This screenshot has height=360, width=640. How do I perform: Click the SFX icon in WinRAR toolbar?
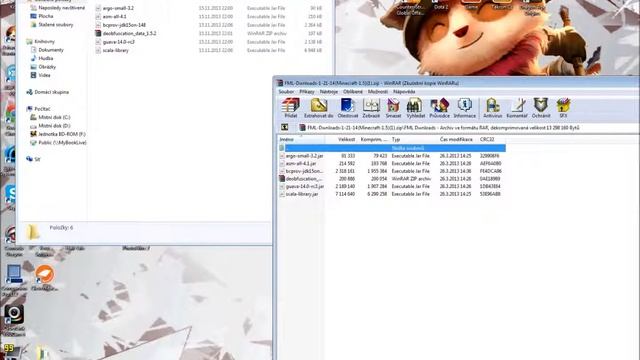563,108
